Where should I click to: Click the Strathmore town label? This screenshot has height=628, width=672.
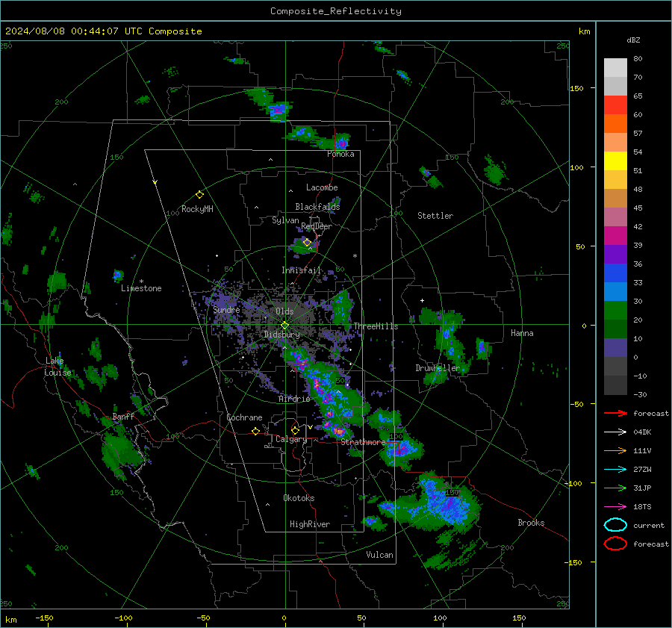tap(363, 442)
